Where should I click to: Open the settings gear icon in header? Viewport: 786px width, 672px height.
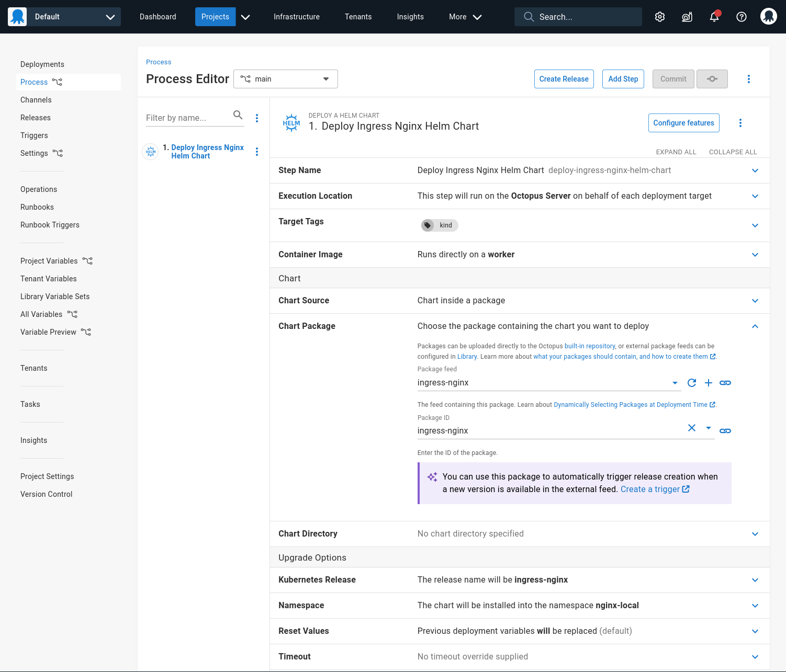pyautogui.click(x=660, y=17)
